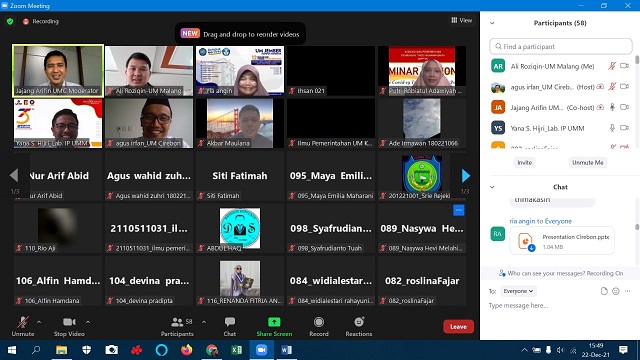
Task: Open audio options arrow beside Unmute
Action: click(x=39, y=322)
